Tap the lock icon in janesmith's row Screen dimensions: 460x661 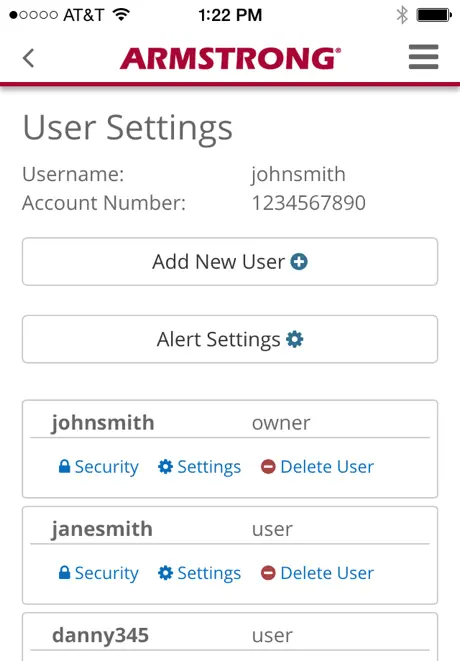tap(64, 572)
